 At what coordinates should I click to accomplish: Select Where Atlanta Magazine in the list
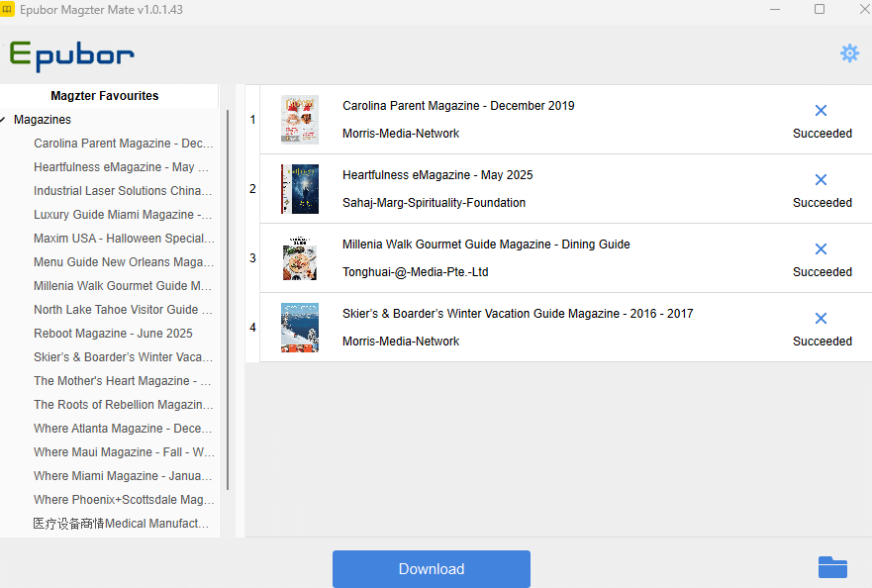pyautogui.click(x=123, y=429)
